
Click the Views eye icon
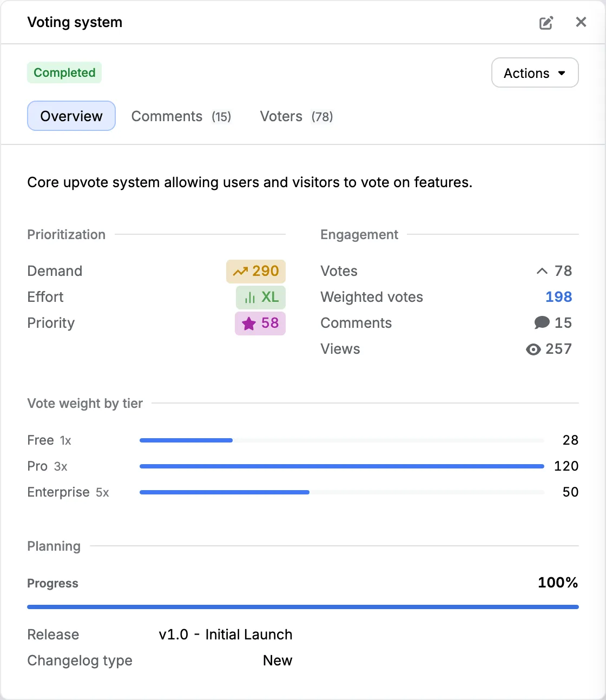click(x=533, y=349)
